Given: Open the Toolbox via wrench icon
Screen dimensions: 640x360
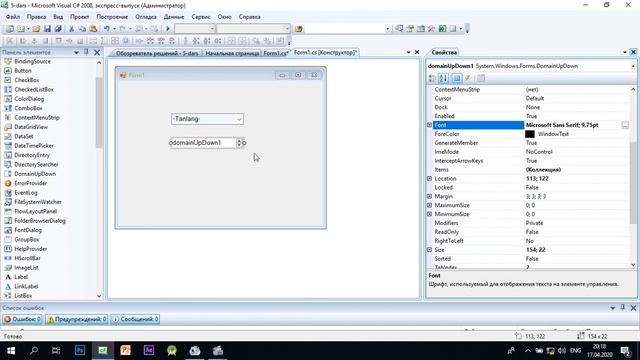Looking at the screenshot, I should 431,29.
